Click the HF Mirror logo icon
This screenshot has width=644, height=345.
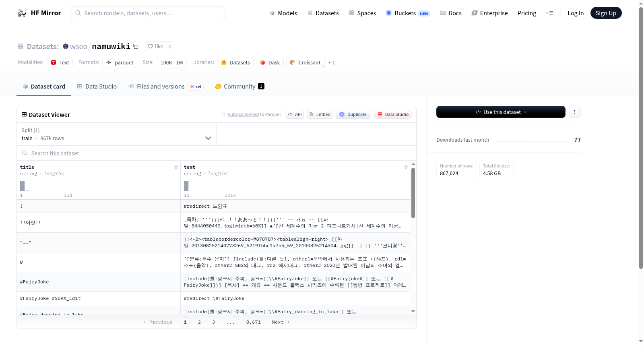pyautogui.click(x=22, y=13)
